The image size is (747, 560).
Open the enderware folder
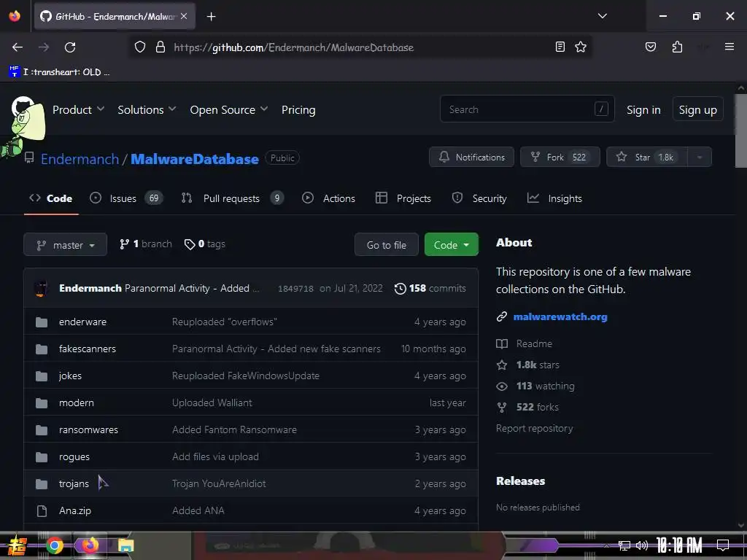[82, 322]
